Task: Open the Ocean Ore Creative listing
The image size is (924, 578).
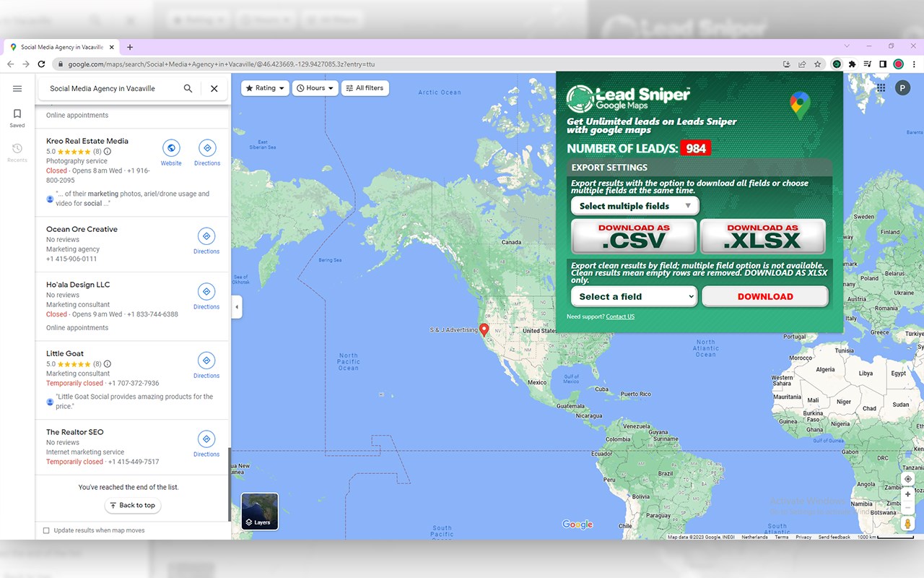Action: [82, 229]
